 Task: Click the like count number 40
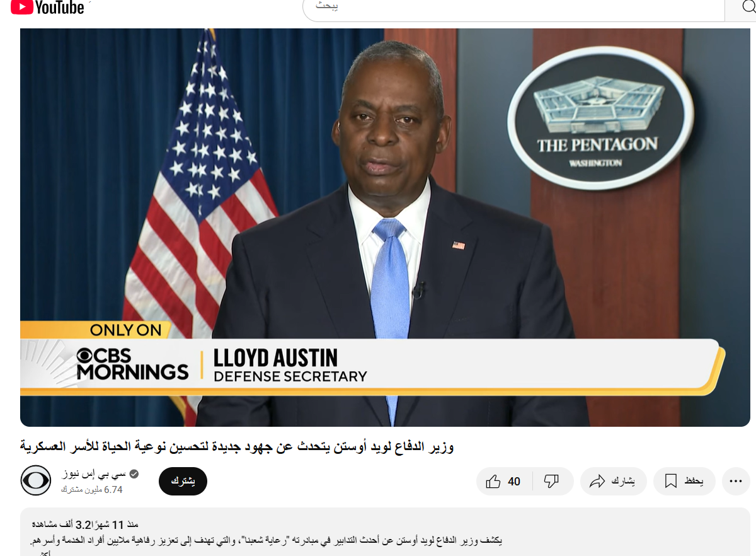pos(514,482)
